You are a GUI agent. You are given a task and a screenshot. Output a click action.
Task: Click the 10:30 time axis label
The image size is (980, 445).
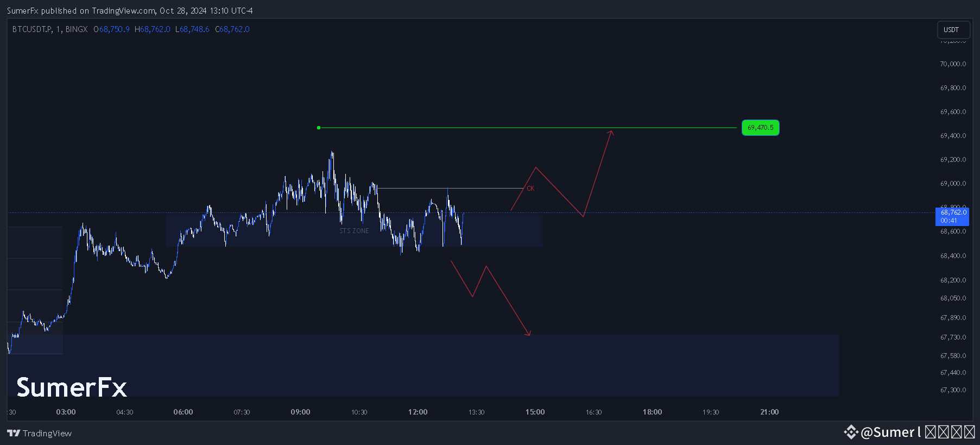click(359, 412)
